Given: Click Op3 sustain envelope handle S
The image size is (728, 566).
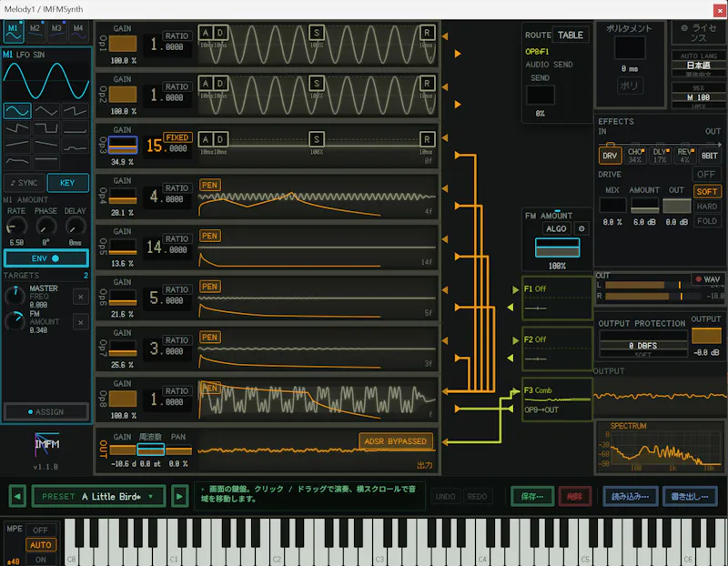Looking at the screenshot, I should click(316, 139).
